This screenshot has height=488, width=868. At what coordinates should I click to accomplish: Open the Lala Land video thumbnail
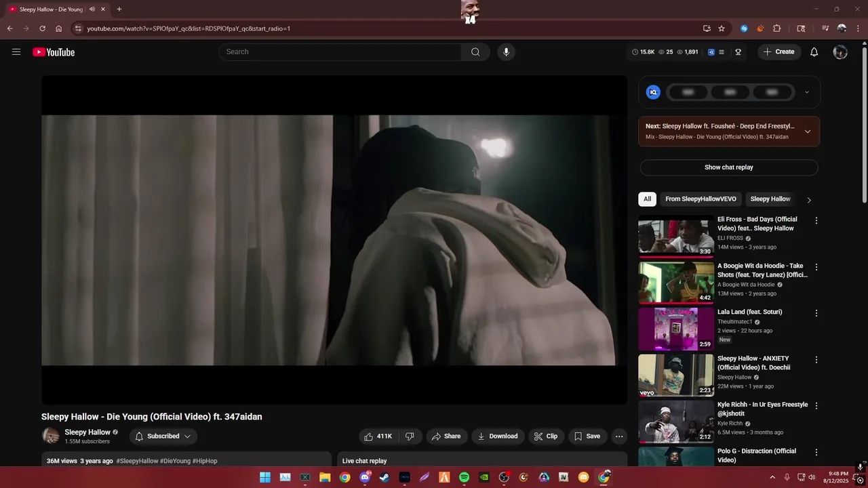tap(676, 329)
